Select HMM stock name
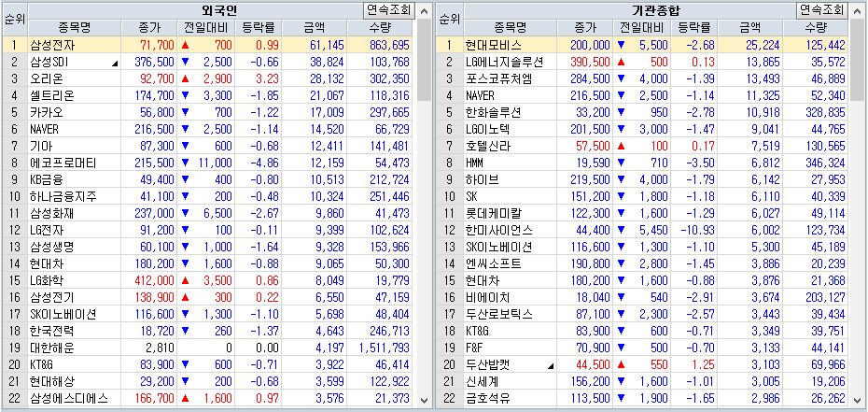 tap(475, 163)
